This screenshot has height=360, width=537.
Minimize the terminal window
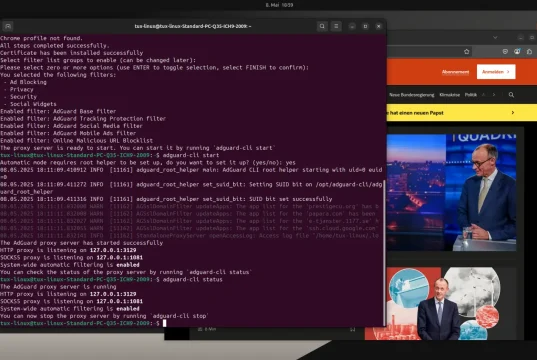[352, 26]
